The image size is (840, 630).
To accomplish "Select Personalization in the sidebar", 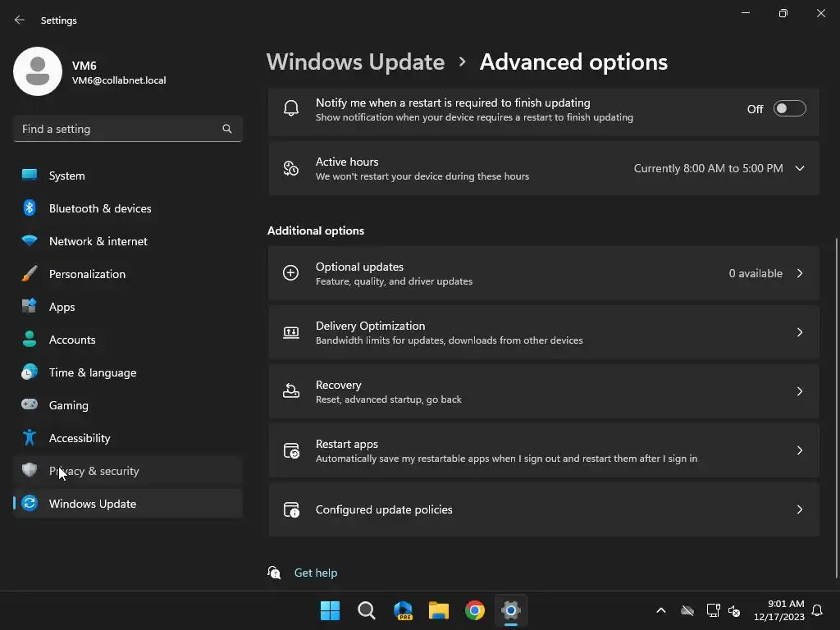I will click(127, 274).
